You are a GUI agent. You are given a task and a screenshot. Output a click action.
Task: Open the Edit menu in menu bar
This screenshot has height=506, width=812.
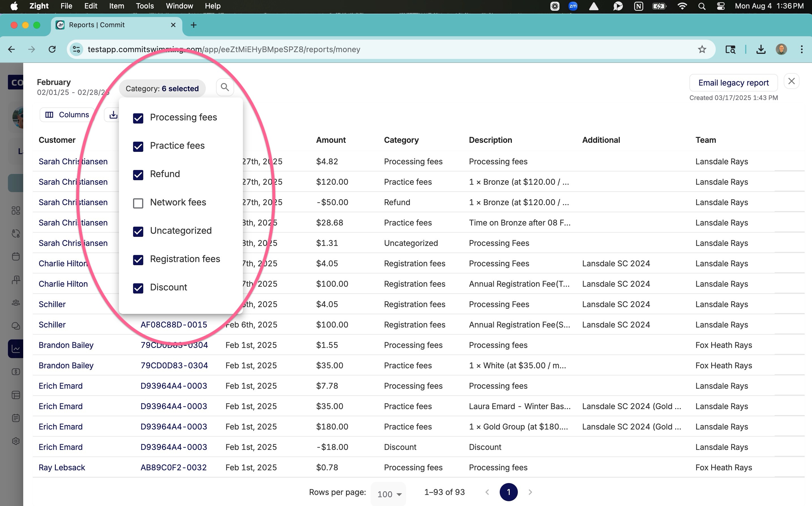(x=91, y=6)
